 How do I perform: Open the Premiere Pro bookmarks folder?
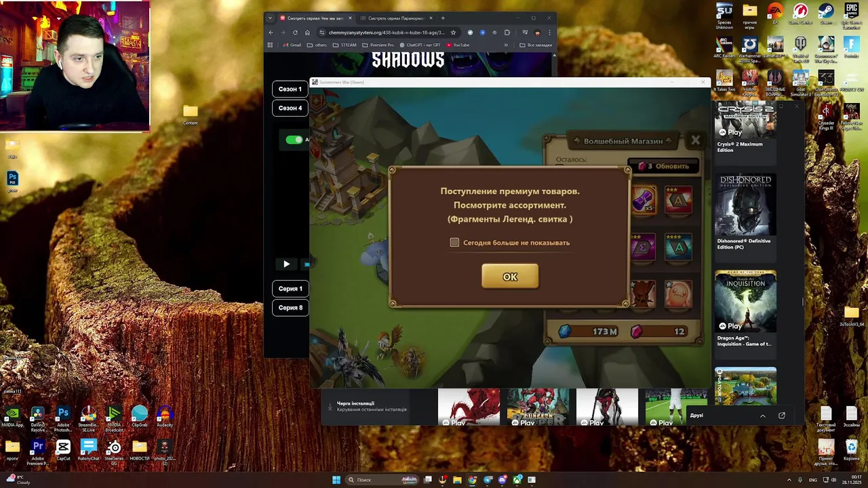[x=378, y=45]
